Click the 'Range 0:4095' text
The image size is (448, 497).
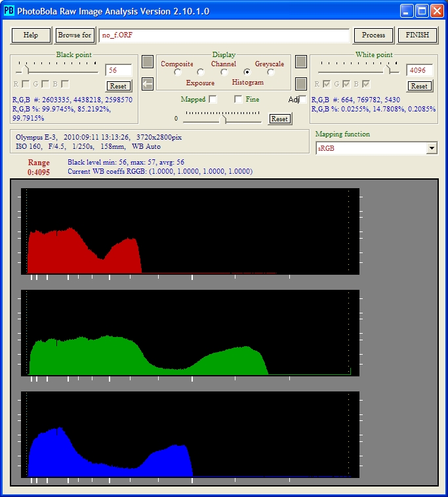coord(39,167)
